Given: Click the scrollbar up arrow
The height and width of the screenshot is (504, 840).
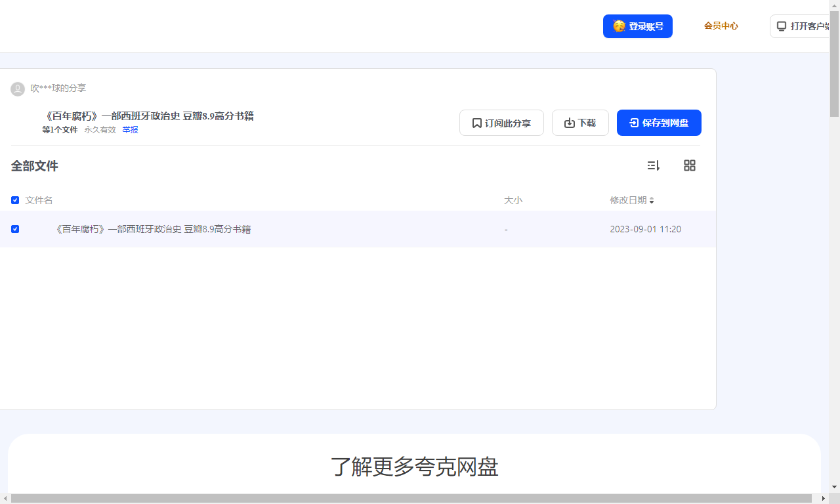Looking at the screenshot, I should pyautogui.click(x=834, y=5).
